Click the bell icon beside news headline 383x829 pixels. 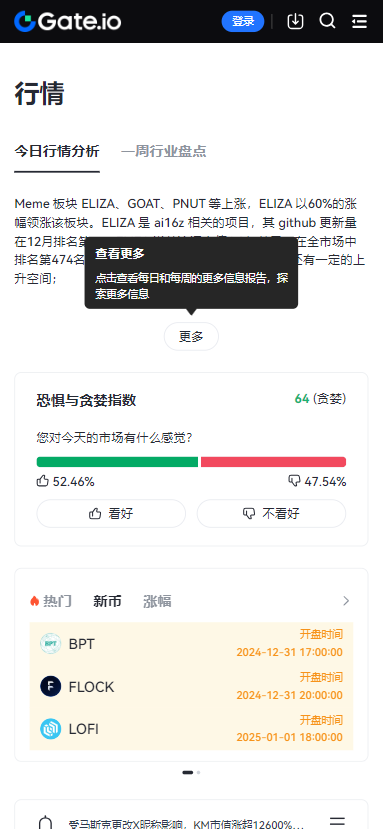click(47, 823)
